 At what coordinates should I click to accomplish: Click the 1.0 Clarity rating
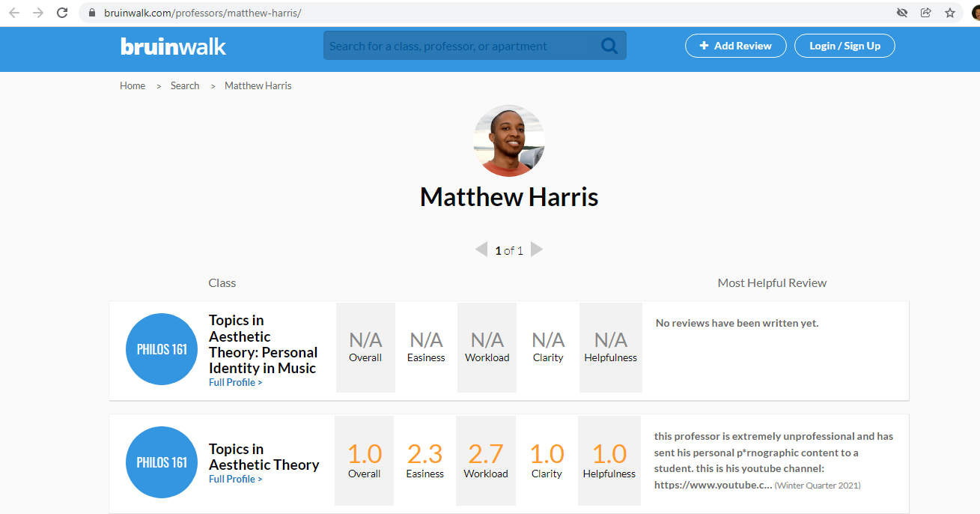[547, 461]
